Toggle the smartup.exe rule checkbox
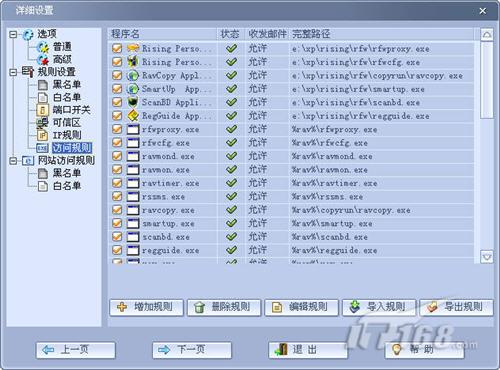The image size is (500, 370). pos(117,223)
